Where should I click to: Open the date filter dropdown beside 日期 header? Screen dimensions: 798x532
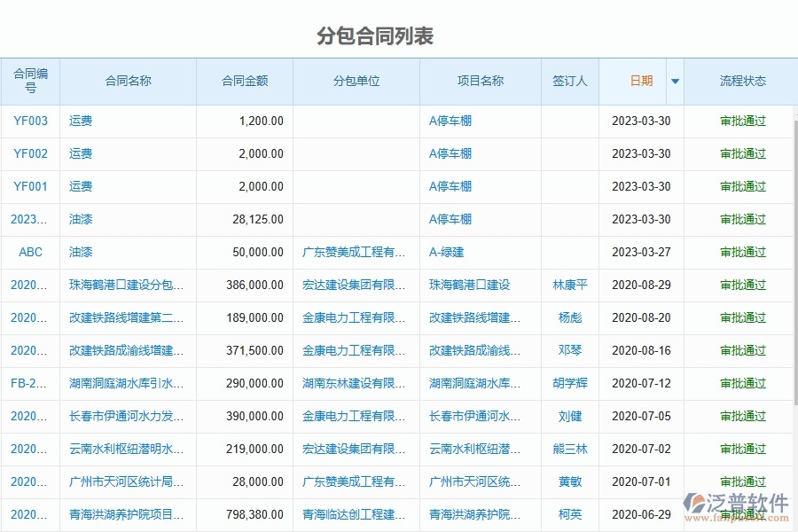click(x=675, y=81)
